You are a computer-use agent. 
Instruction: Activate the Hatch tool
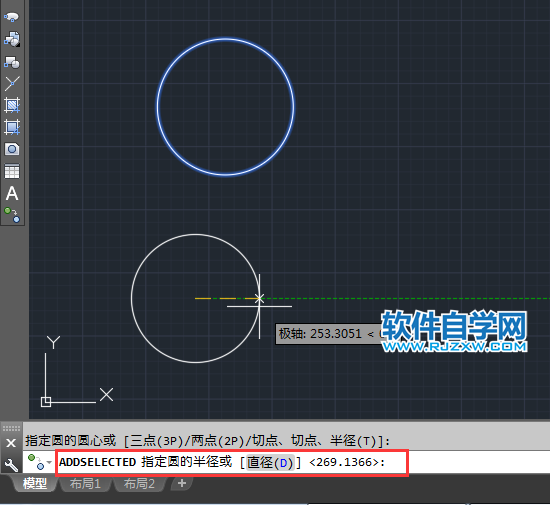click(x=12, y=105)
